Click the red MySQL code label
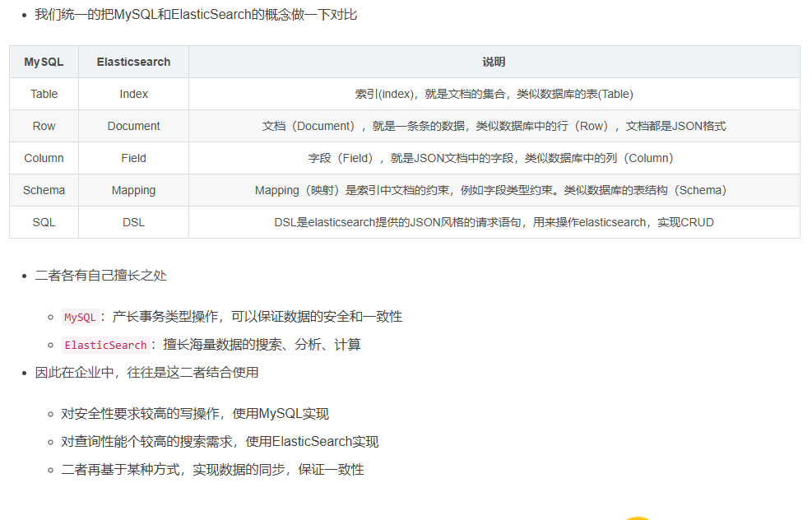This screenshot has height=520, width=812. click(x=80, y=317)
